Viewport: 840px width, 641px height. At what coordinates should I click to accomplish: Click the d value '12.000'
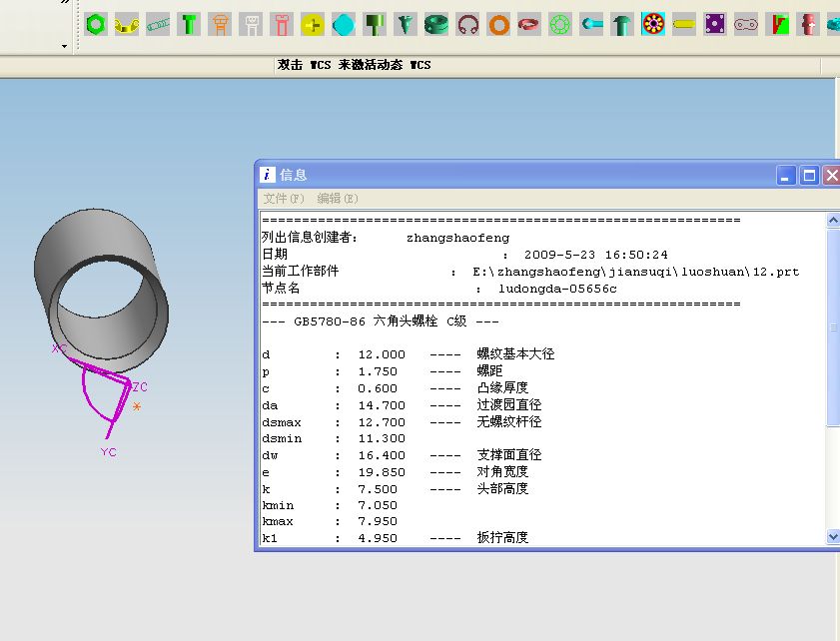coord(382,354)
